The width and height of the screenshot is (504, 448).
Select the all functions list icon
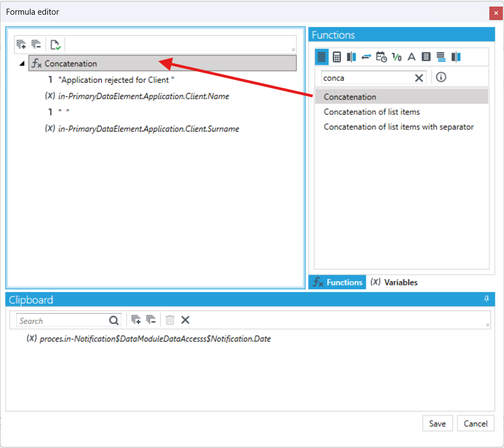click(x=321, y=57)
